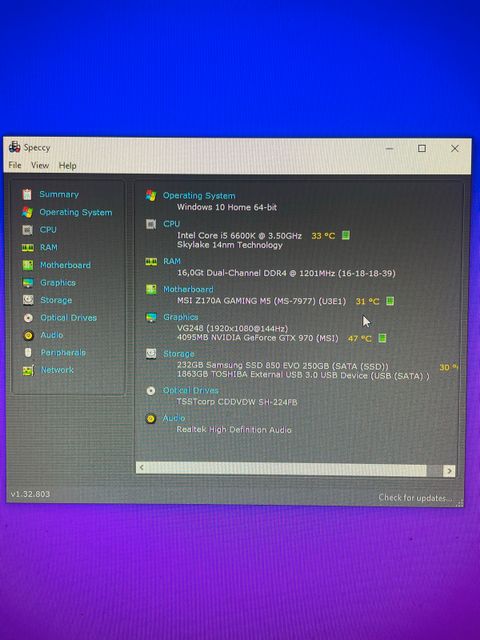Open Graphics section in sidebar

coord(58,282)
